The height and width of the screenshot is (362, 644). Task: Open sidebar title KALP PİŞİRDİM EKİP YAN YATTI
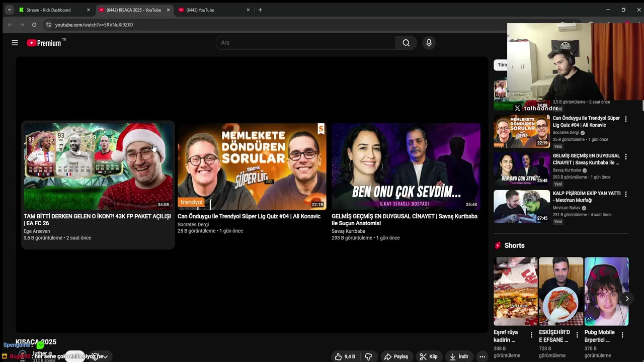point(586,197)
